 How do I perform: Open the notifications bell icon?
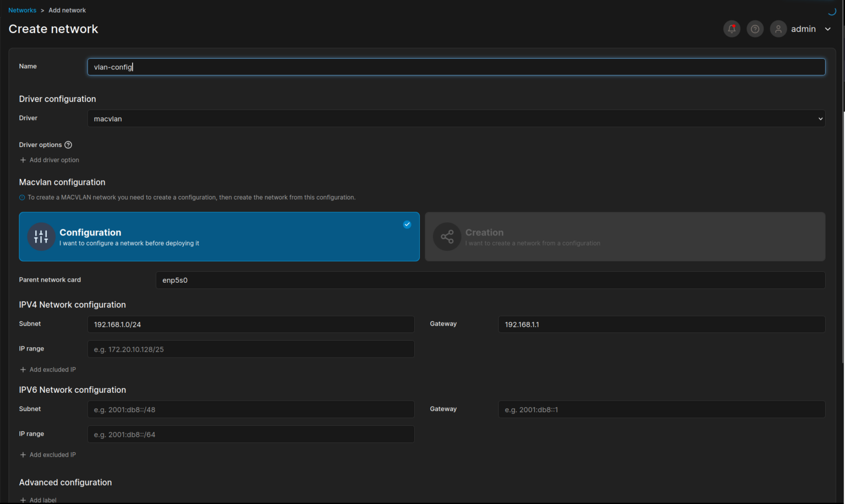tap(731, 29)
